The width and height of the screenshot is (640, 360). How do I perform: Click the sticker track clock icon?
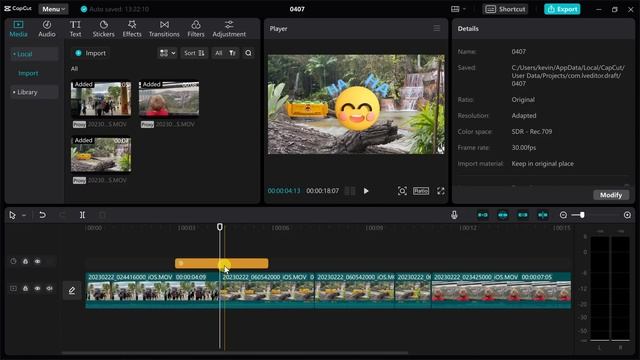[x=13, y=262]
